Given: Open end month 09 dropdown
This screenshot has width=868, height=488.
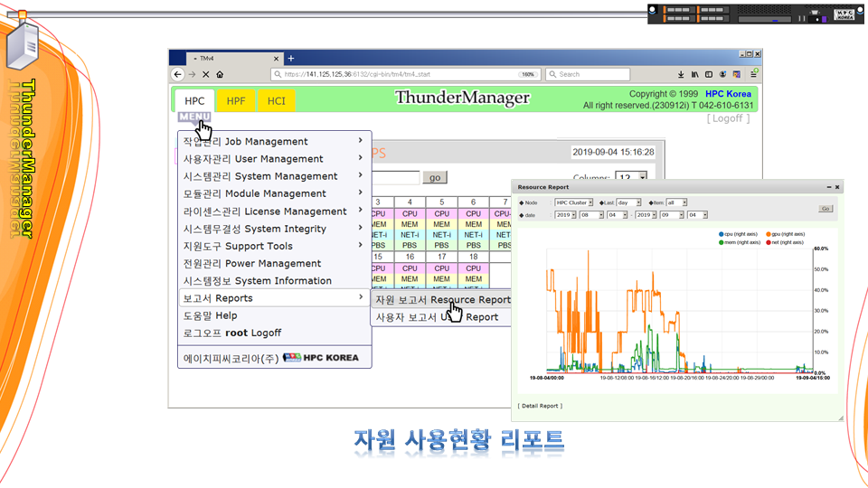Looking at the screenshot, I should pyautogui.click(x=672, y=215).
